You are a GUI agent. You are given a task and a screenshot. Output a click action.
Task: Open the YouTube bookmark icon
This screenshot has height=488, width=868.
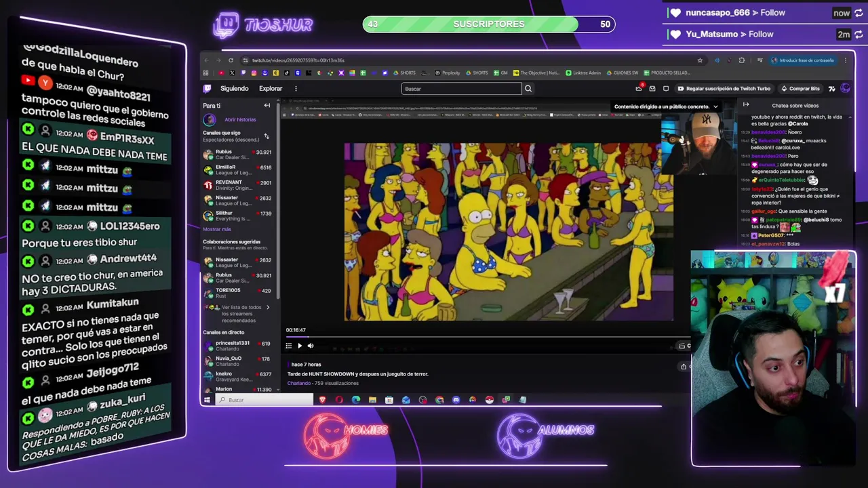click(x=221, y=73)
